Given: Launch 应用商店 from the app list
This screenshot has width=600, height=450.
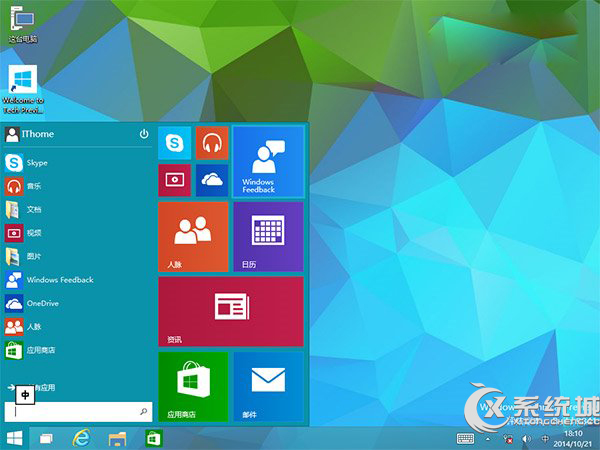Looking at the screenshot, I should (77, 350).
